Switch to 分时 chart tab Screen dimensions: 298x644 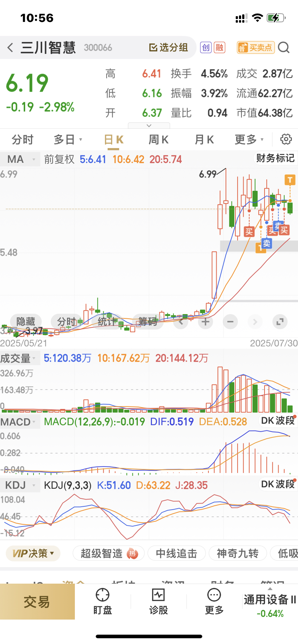22,139
